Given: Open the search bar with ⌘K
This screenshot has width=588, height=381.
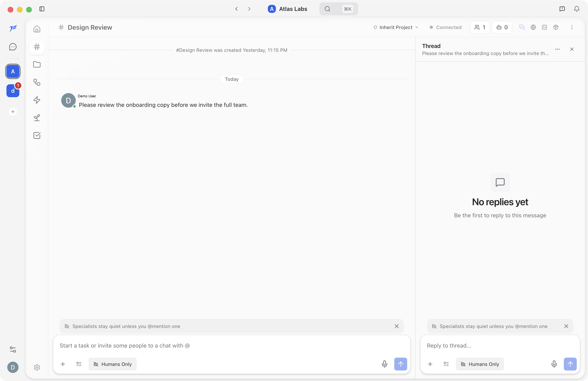Looking at the screenshot, I should 339,9.
